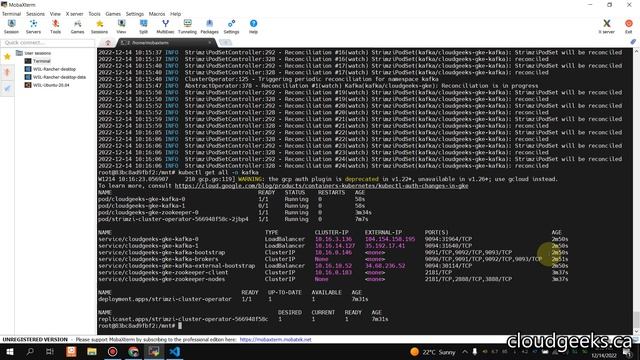This screenshot has height=360, width=640.
Task: Open the Tools toolbar button
Action: (56, 27)
